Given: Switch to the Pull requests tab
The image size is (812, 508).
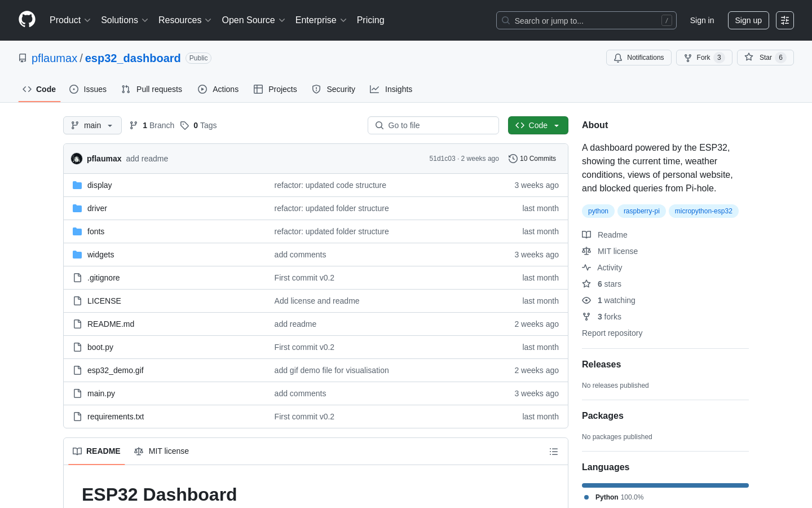Looking at the screenshot, I should click(x=152, y=89).
